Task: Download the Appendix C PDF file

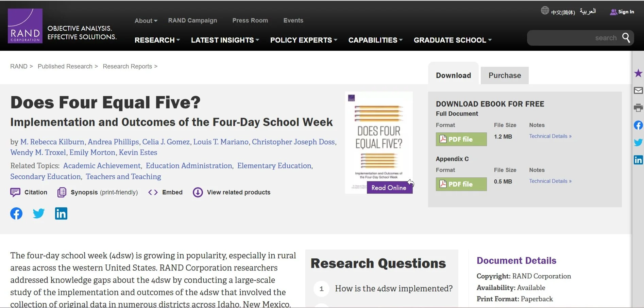Action: point(461,184)
